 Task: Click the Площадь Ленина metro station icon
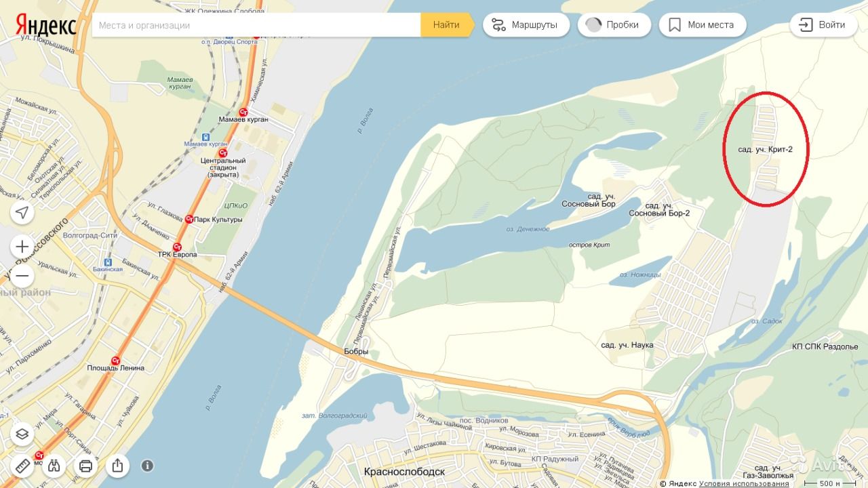click(115, 361)
